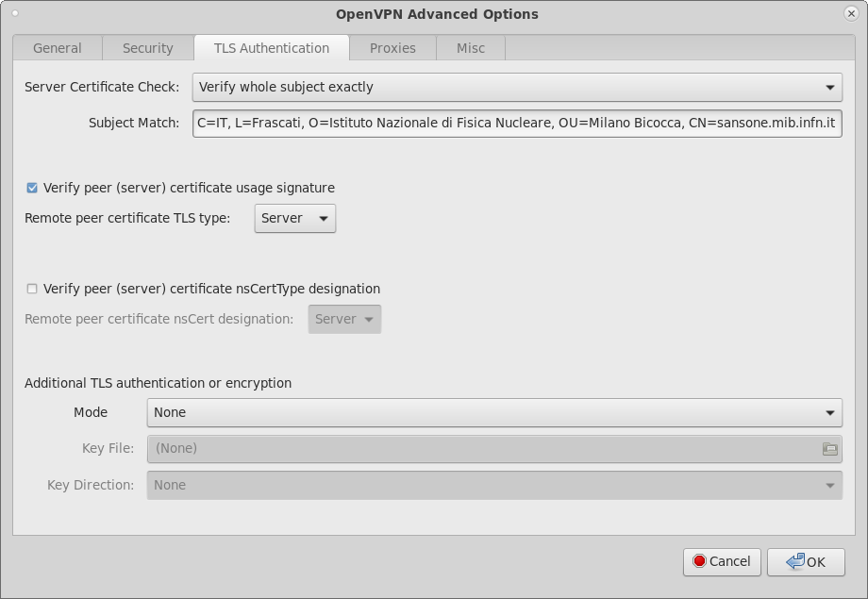Switch to the General tab

(58, 48)
